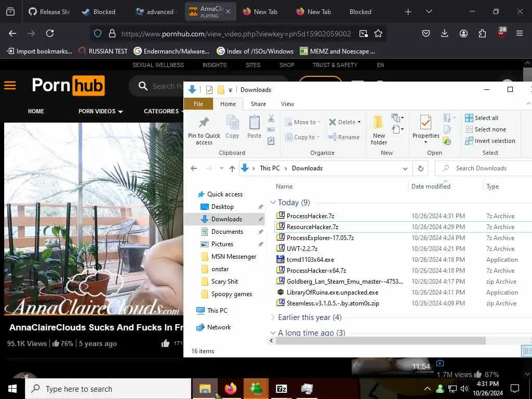
Task: Click the volume icon in system tray
Action: [x=464, y=389]
